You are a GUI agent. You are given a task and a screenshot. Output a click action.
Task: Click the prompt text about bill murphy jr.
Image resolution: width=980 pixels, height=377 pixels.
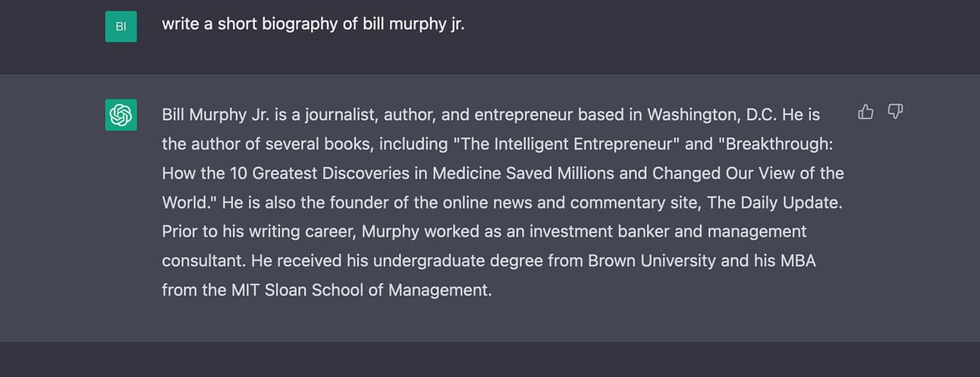[x=313, y=24]
